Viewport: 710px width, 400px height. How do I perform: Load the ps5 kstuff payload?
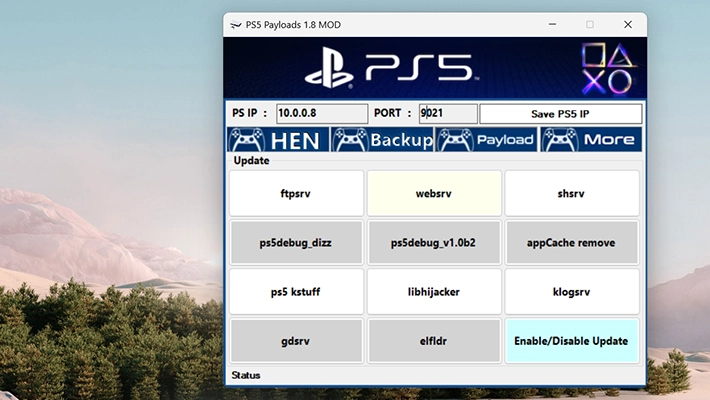296,292
